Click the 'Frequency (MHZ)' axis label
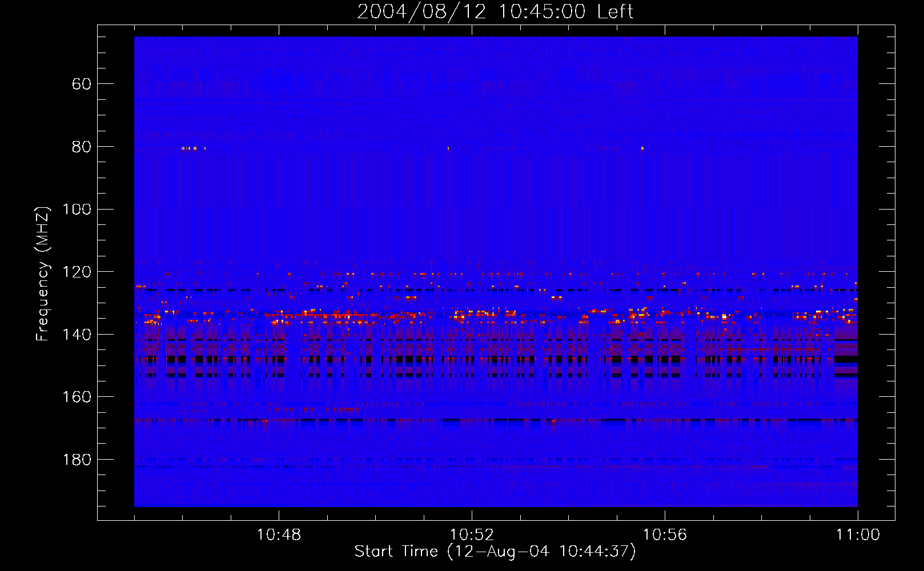Screen dimensions: 924x571 click(43, 274)
